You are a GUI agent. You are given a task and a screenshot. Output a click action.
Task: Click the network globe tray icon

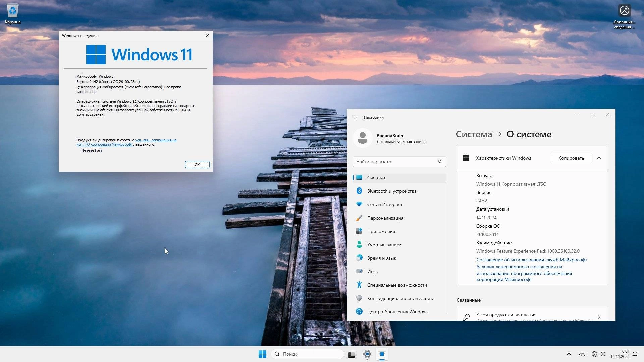pos(594,354)
